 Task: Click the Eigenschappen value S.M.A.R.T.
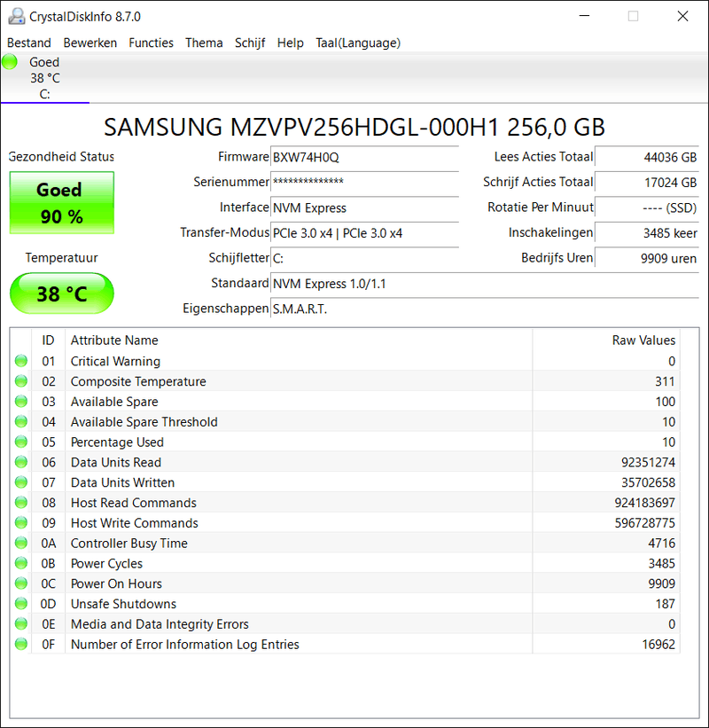pos(485,309)
